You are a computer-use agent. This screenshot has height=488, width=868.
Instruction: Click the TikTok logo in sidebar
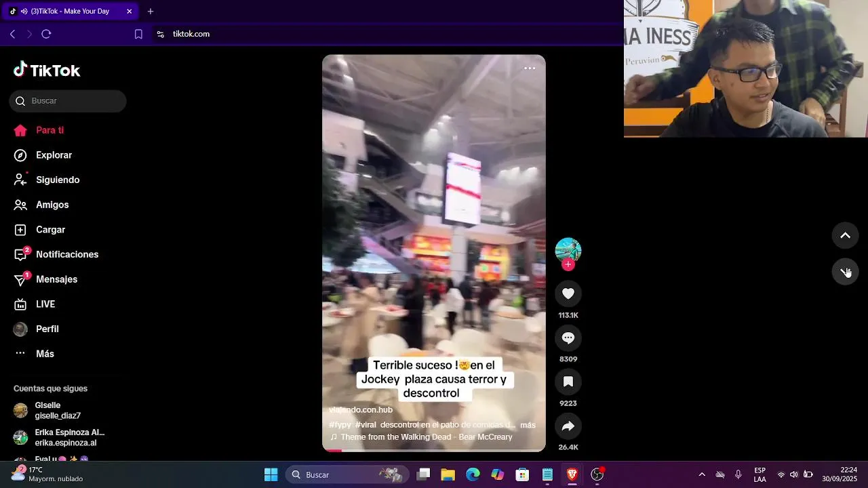click(x=47, y=70)
